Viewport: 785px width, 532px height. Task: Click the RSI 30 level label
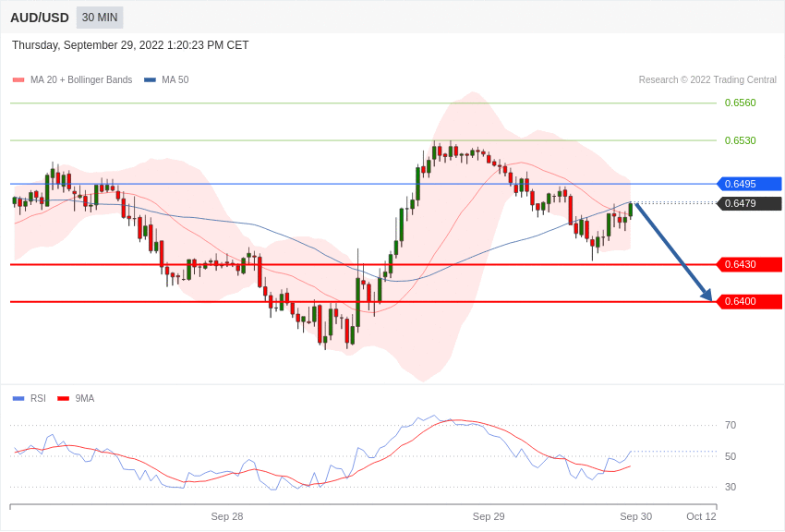tap(731, 487)
